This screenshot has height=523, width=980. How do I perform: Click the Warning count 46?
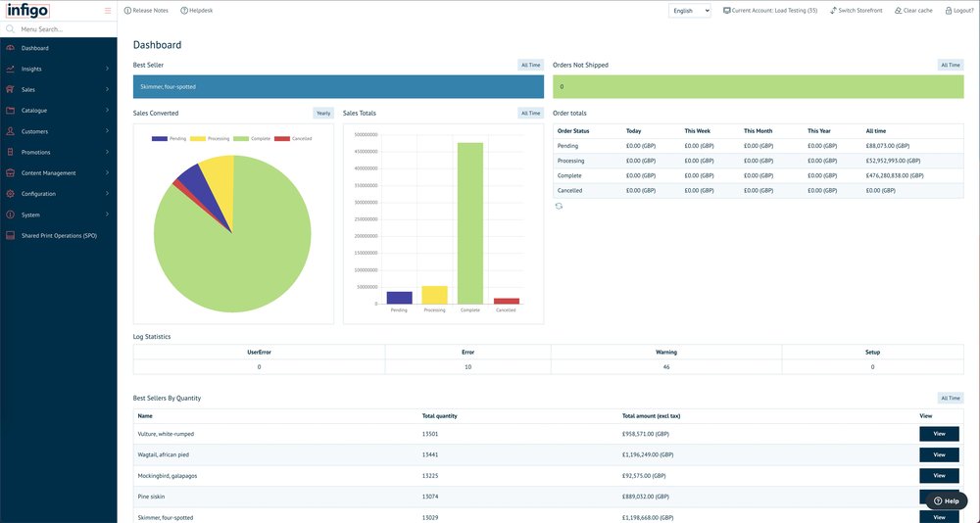666,367
